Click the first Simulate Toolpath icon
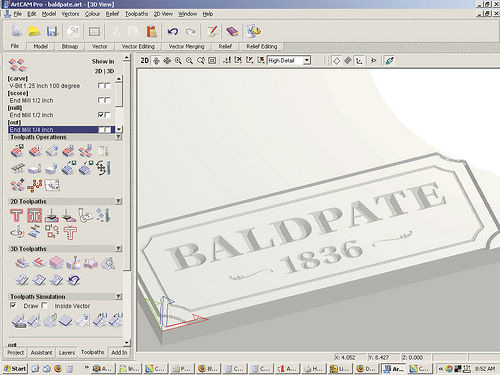The width and height of the screenshot is (500, 375). [19, 321]
